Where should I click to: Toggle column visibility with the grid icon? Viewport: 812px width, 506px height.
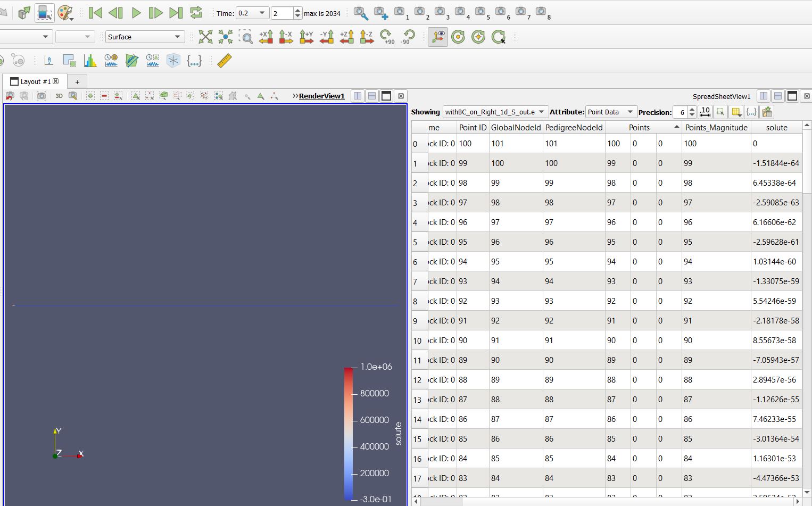pyautogui.click(x=736, y=112)
